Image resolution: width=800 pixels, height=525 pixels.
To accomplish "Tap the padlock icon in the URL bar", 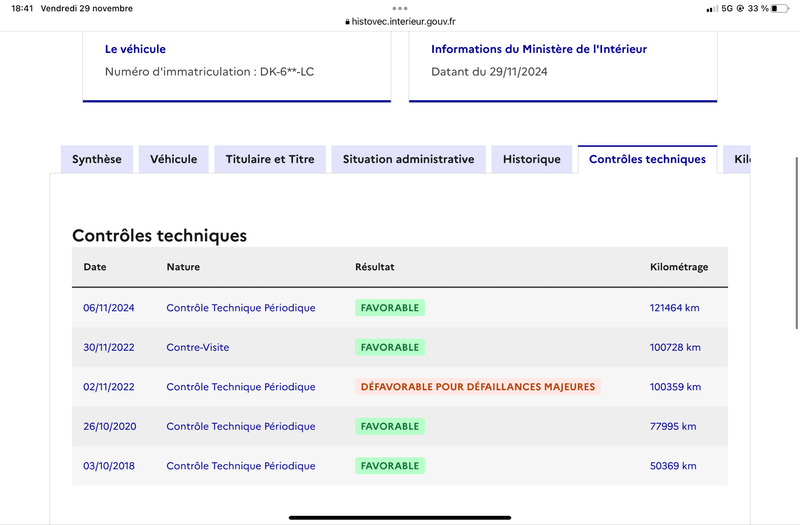I will pos(347,22).
